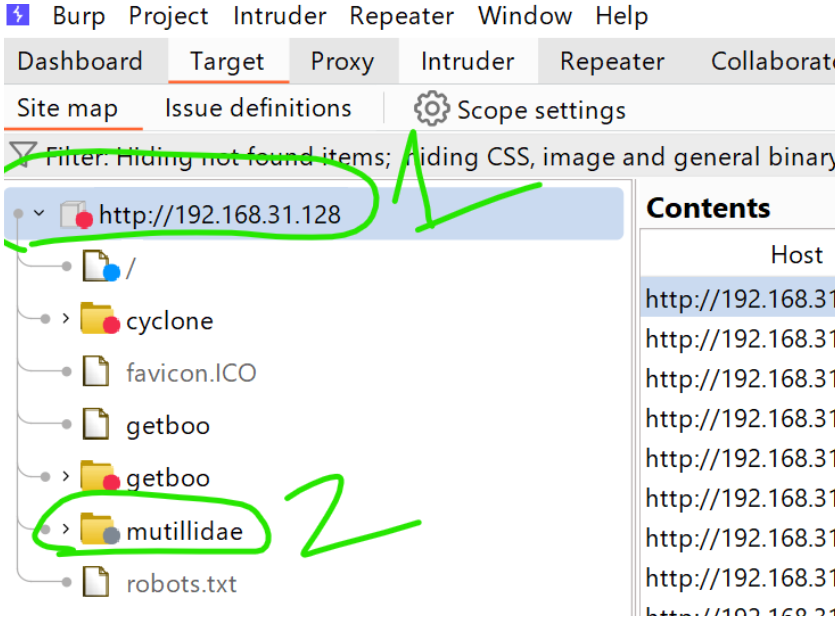Select the / root path item
The width and height of the screenshot is (839, 620).
coord(131,267)
